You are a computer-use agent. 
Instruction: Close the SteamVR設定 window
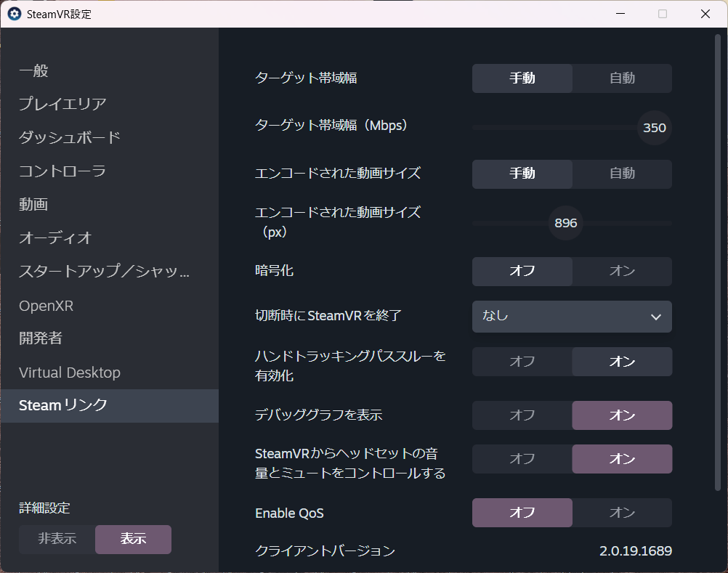705,14
